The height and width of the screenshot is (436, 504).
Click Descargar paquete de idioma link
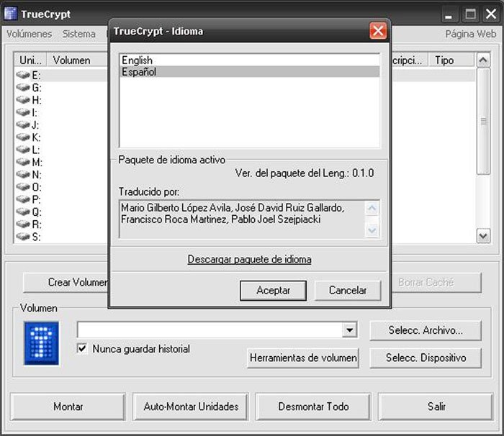click(x=249, y=259)
